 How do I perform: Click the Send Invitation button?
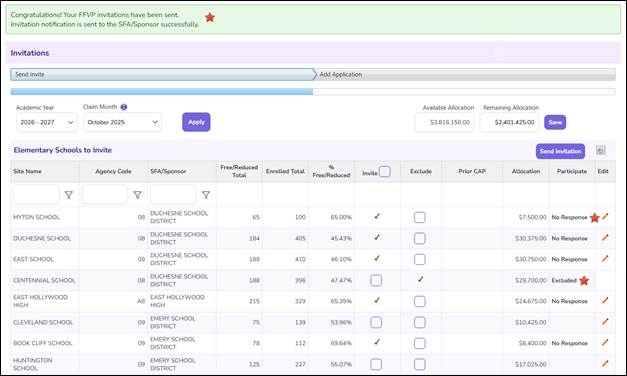pos(560,151)
